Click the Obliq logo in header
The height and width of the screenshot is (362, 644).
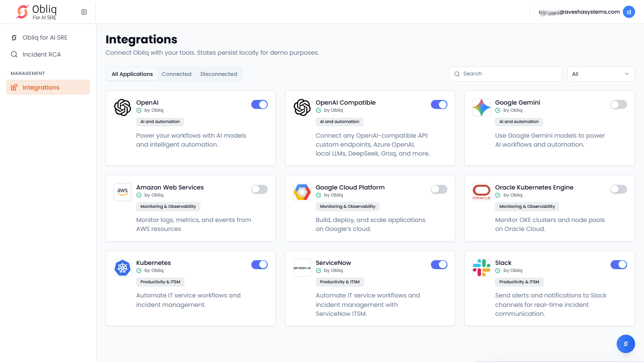23,12
